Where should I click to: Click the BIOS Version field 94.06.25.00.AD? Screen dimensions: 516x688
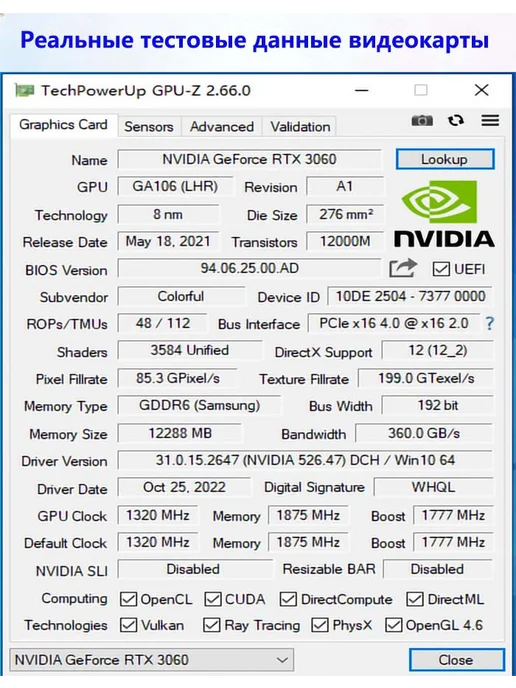coord(249,268)
